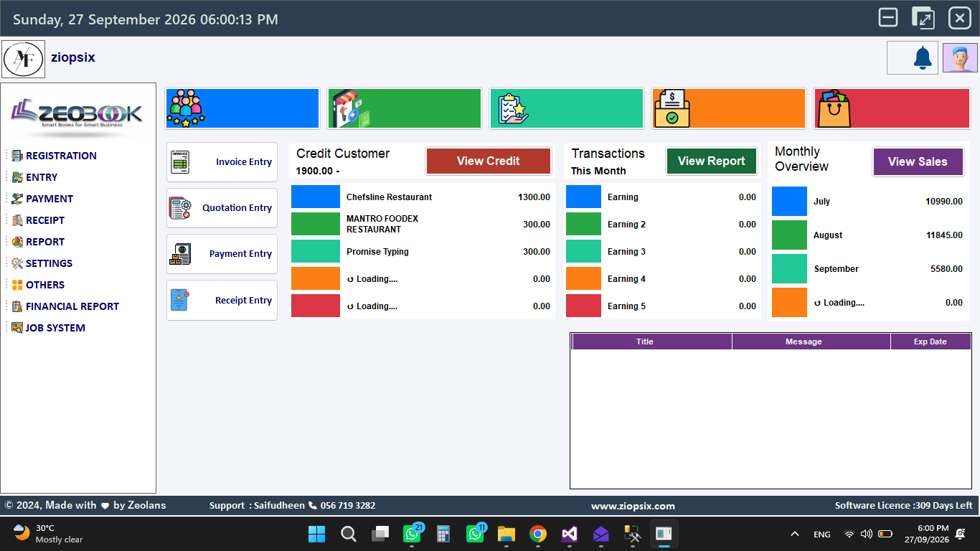Open Quotation Entry
The height and width of the screenshot is (551, 980).
click(x=222, y=208)
